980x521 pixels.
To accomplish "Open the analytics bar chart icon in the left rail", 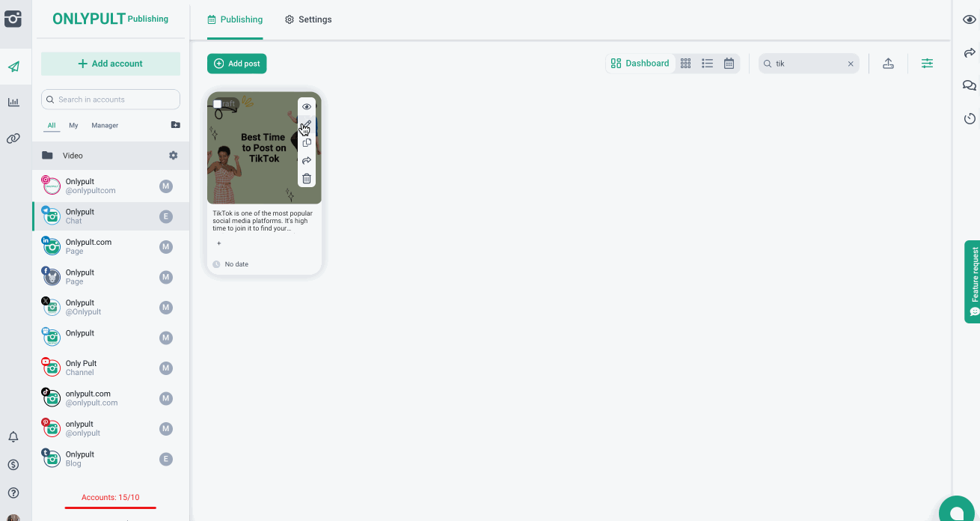I will point(13,103).
